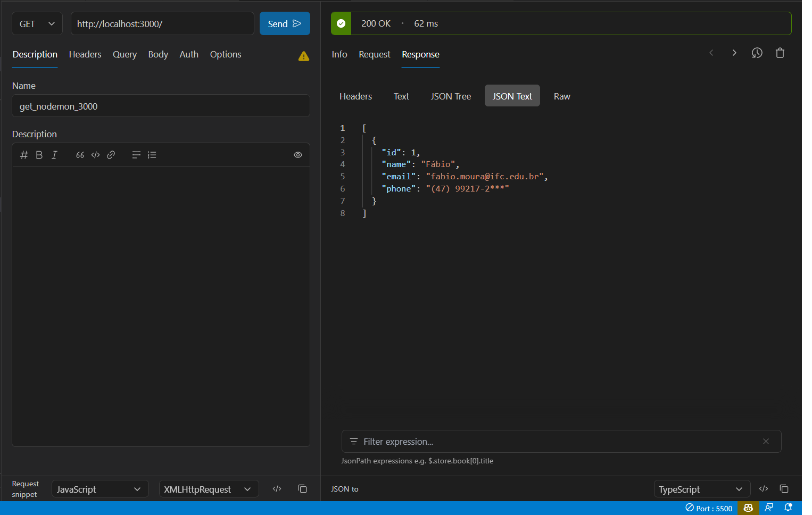The height and width of the screenshot is (515, 812).
Task: Insert heading with the # icon
Action: [x=24, y=155]
